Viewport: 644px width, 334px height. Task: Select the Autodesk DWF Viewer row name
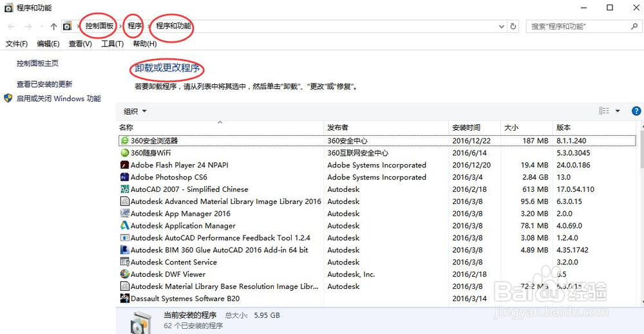168,274
